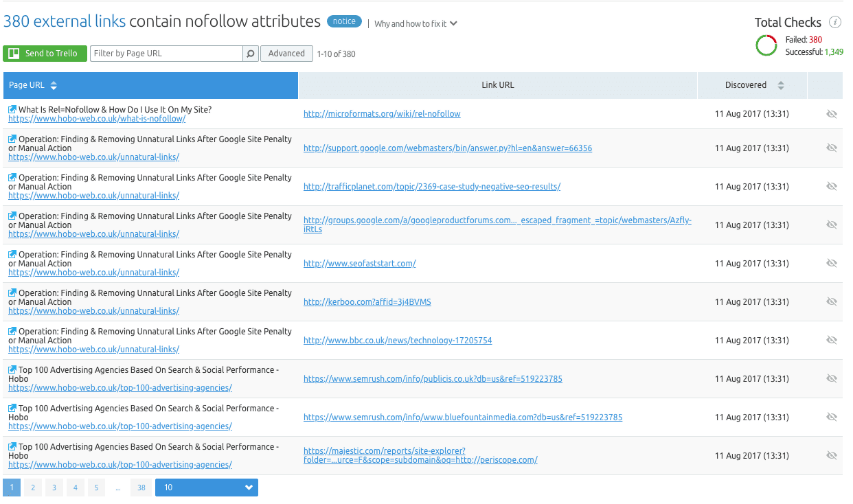Open microformats.org/wiki/rel-nofollow link
The width and height of the screenshot is (853, 504).
click(382, 114)
